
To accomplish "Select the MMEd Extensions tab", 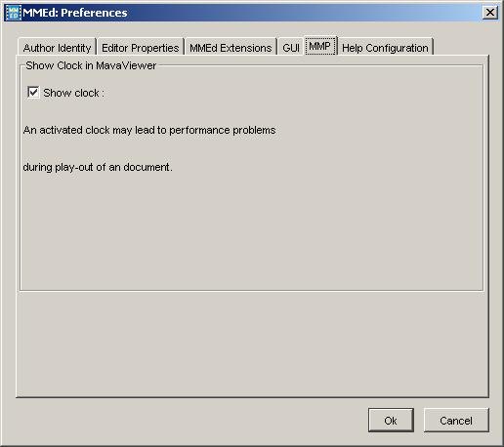I will tap(231, 48).
